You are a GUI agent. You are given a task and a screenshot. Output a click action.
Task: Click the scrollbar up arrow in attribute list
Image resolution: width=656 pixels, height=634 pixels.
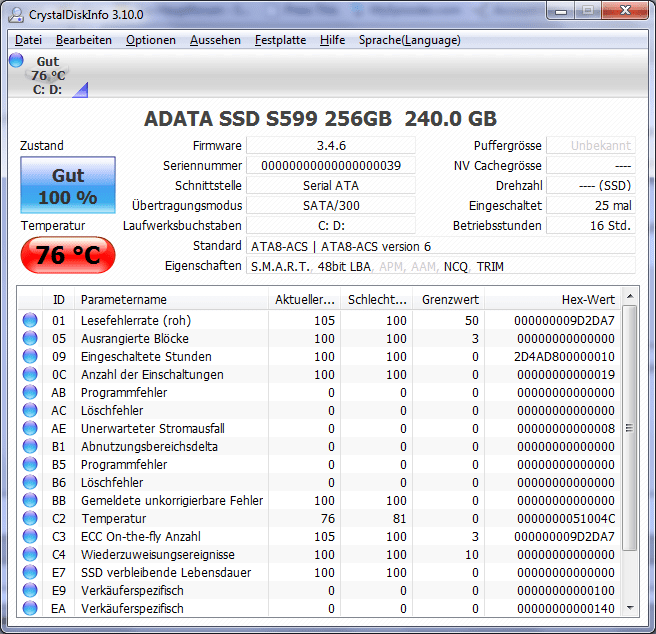630,296
